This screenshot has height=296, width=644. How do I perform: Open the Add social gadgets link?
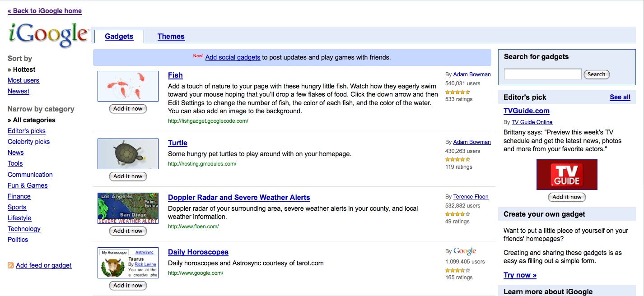(233, 57)
